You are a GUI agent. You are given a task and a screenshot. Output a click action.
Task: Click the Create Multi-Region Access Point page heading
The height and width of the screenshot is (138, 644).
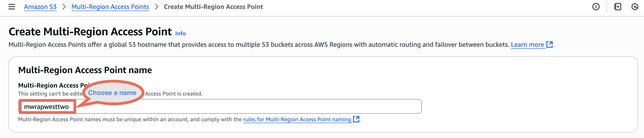click(x=90, y=32)
